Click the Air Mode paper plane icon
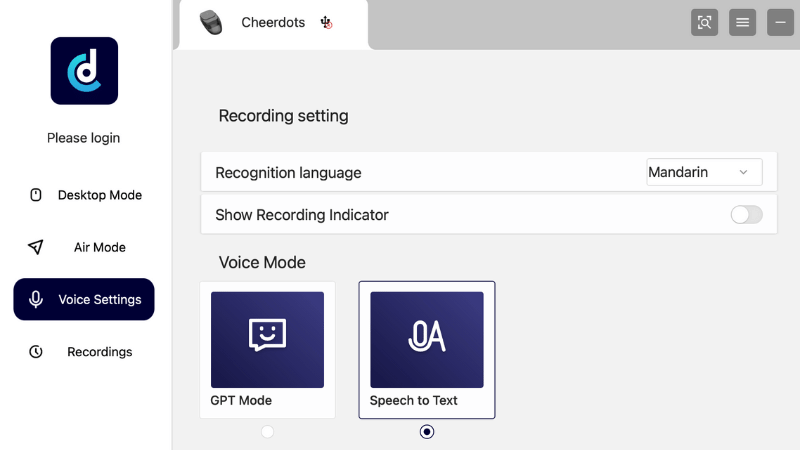Image resolution: width=800 pixels, height=450 pixels. [36, 247]
